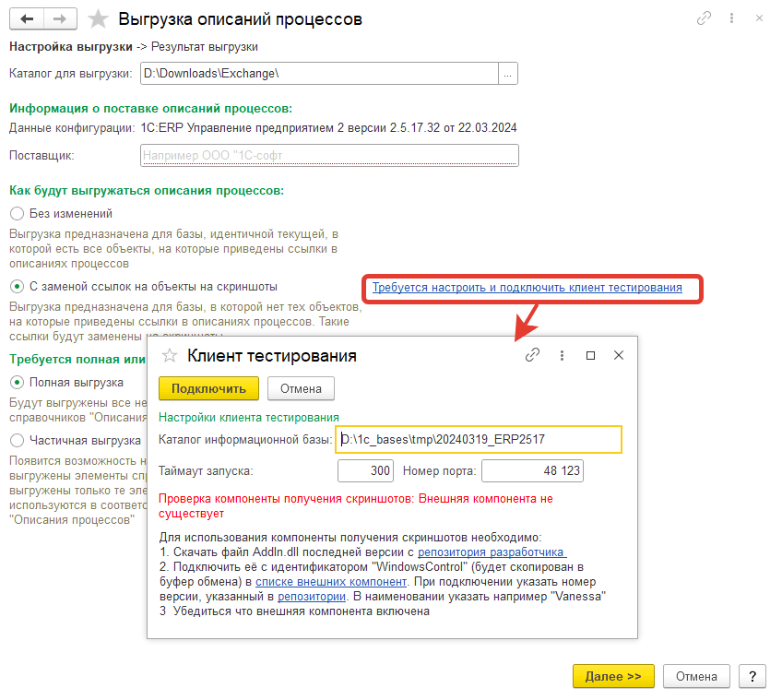The width and height of the screenshot is (782, 700).
Task: Click the 'Настройки клиента тестирования' heading
Action: click(x=249, y=418)
